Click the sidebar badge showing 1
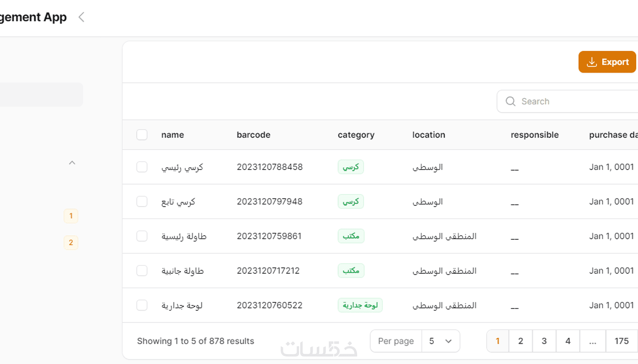Screen dimensions: 638x364 71,216
